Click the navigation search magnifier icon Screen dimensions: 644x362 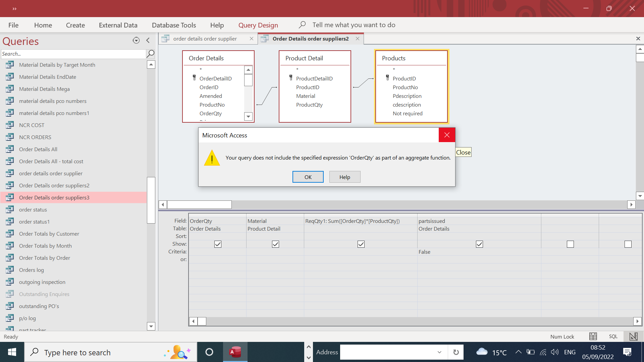click(151, 54)
